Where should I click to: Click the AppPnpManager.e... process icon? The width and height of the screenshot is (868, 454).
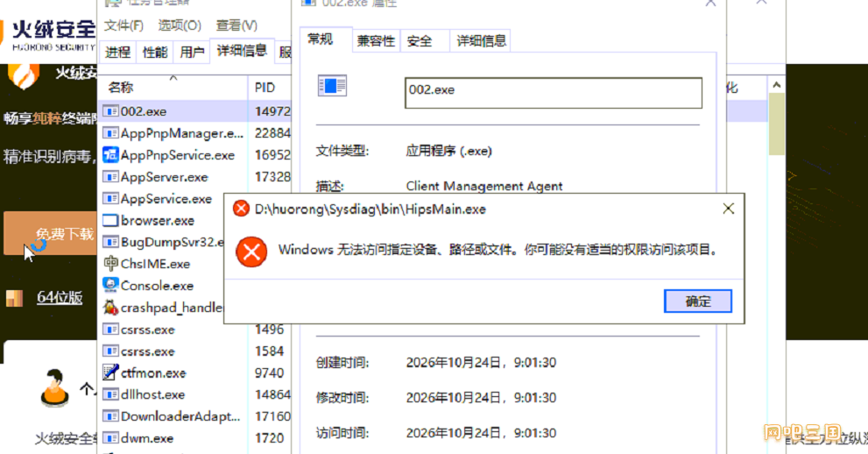110,133
